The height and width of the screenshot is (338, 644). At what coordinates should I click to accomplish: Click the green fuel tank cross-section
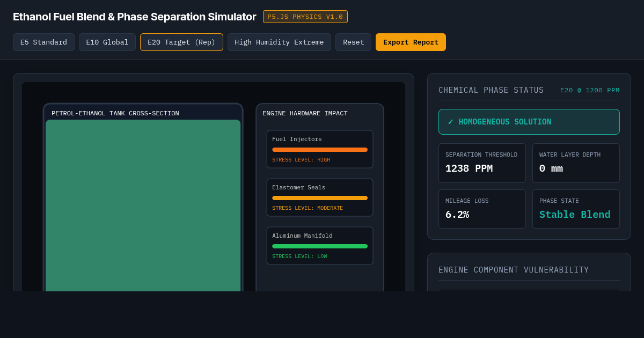pyautogui.click(x=143, y=205)
